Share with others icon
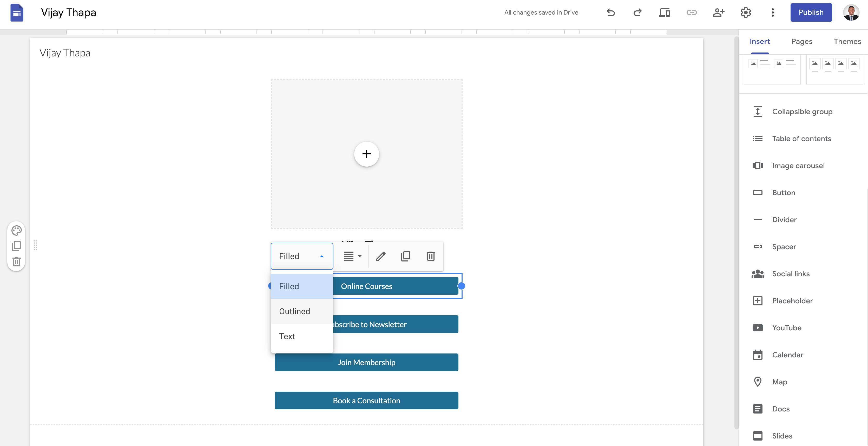 718,12
